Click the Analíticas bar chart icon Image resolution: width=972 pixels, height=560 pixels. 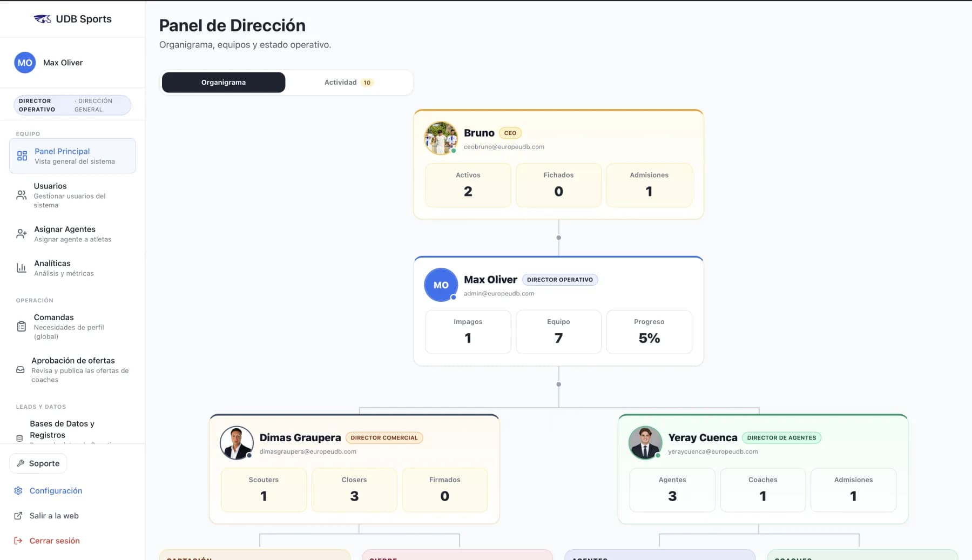click(22, 268)
